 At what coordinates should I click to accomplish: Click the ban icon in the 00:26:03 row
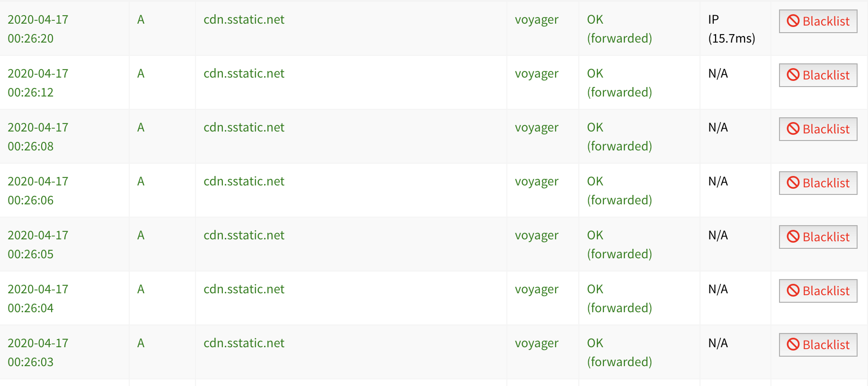coord(793,344)
